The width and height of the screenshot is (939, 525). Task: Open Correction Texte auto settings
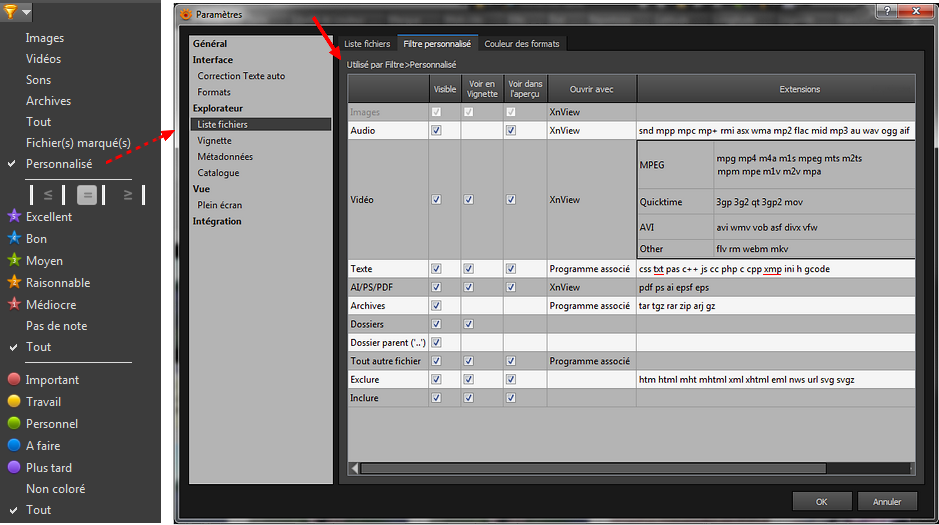[x=241, y=76]
